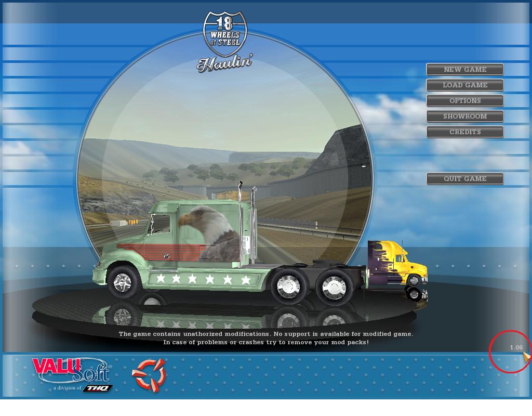Click the unauthorized modifications warning line
The image size is (532, 416).
click(265, 334)
